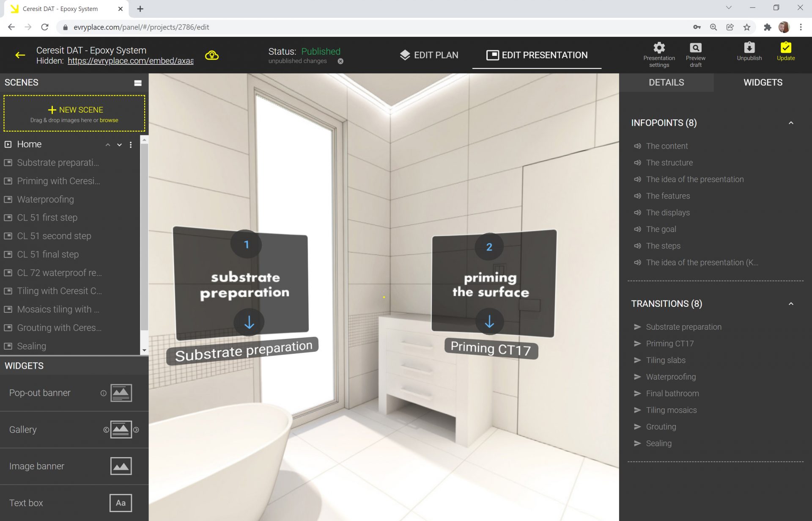The width and height of the screenshot is (812, 521).
Task: Select The features infopoint
Action: click(668, 196)
